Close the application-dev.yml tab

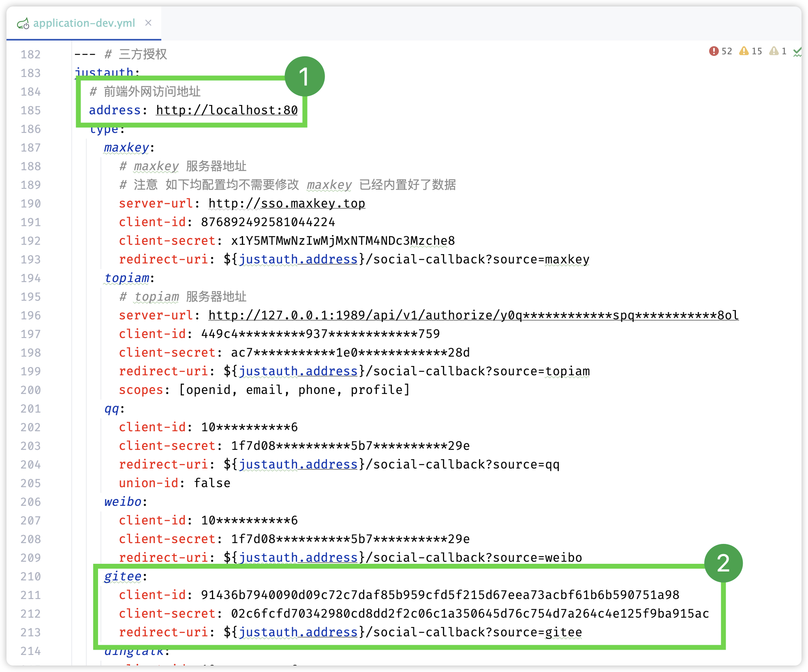(x=148, y=23)
